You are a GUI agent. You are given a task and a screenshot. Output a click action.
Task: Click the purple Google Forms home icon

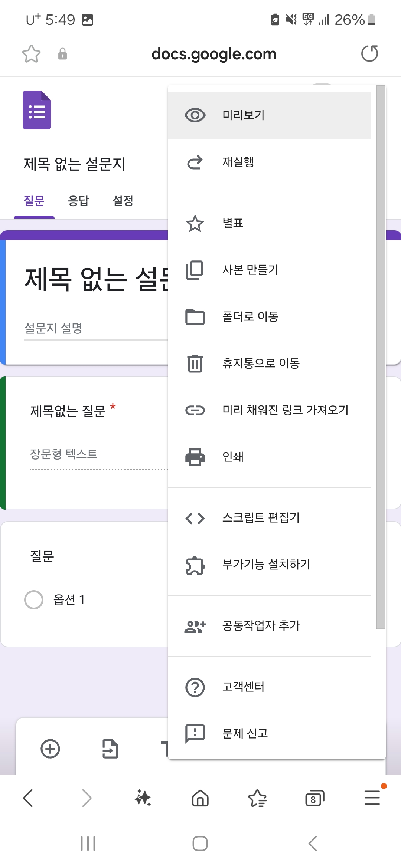(37, 110)
